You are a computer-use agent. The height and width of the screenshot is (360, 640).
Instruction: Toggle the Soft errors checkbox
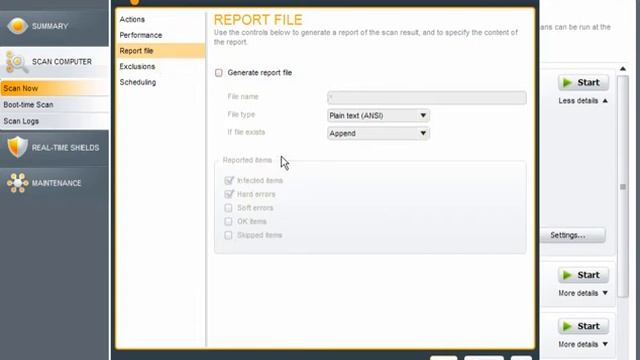click(228, 208)
